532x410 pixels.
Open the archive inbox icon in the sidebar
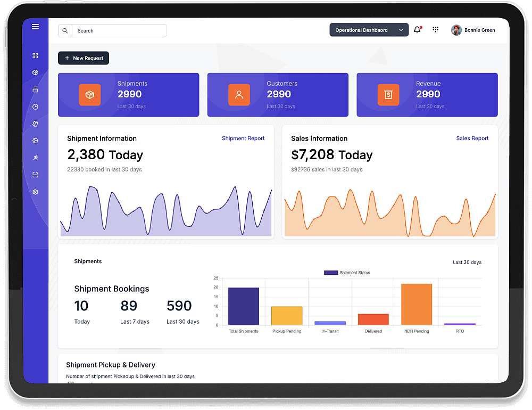[x=35, y=89]
